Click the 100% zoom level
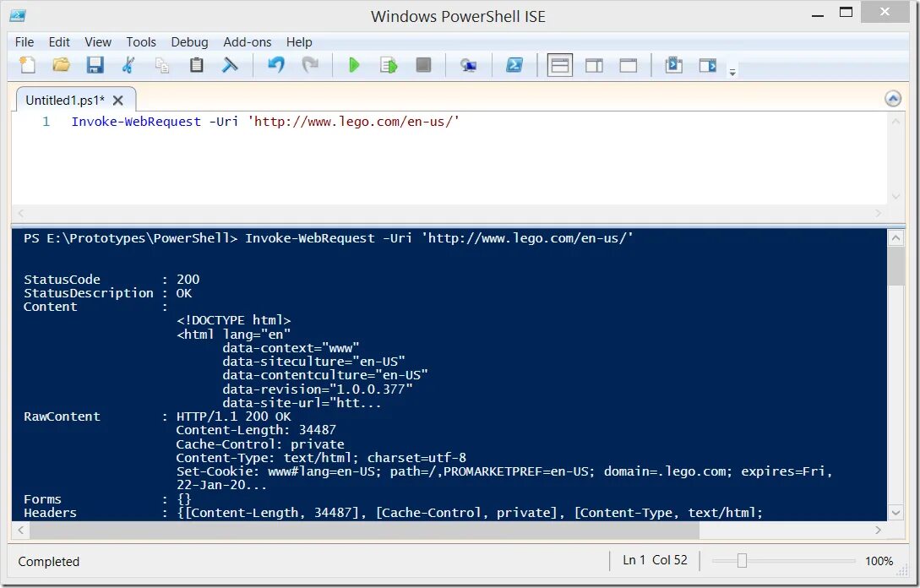 879,561
